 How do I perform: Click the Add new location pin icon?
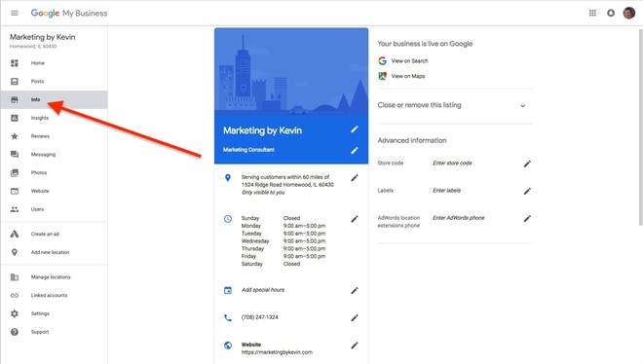tap(15, 252)
